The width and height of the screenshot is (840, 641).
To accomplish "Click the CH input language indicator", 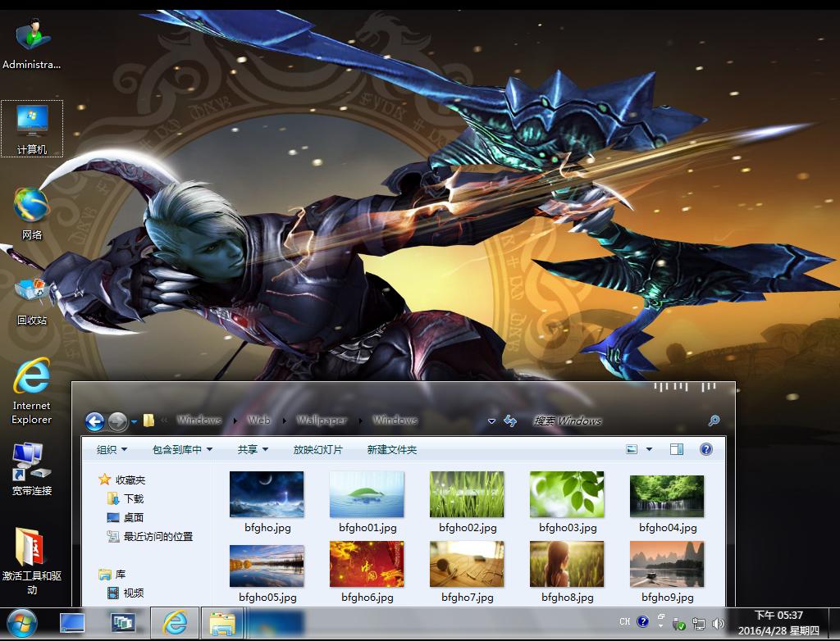I will 624,621.
